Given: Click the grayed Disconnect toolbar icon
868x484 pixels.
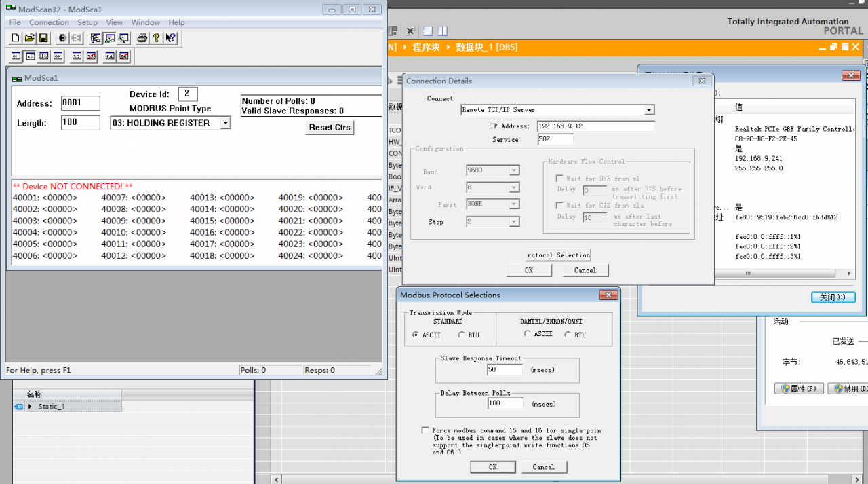Looking at the screenshot, I should [77, 38].
